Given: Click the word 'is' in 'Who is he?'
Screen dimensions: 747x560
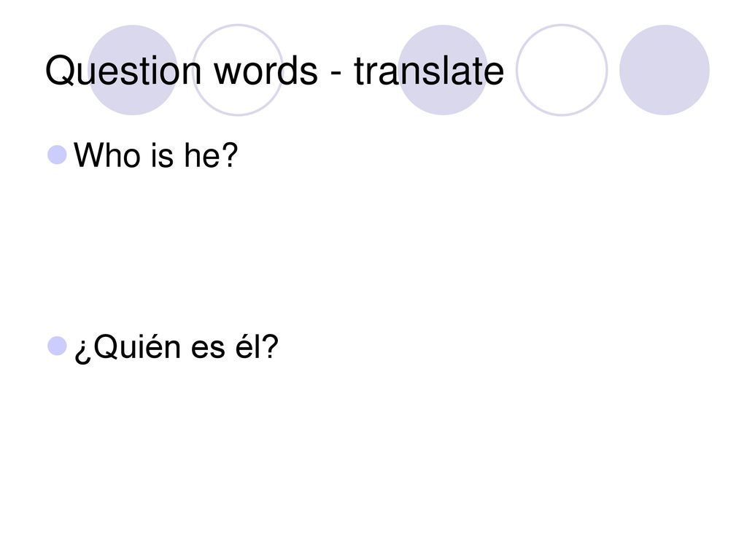Looking at the screenshot, I should coord(162,155).
